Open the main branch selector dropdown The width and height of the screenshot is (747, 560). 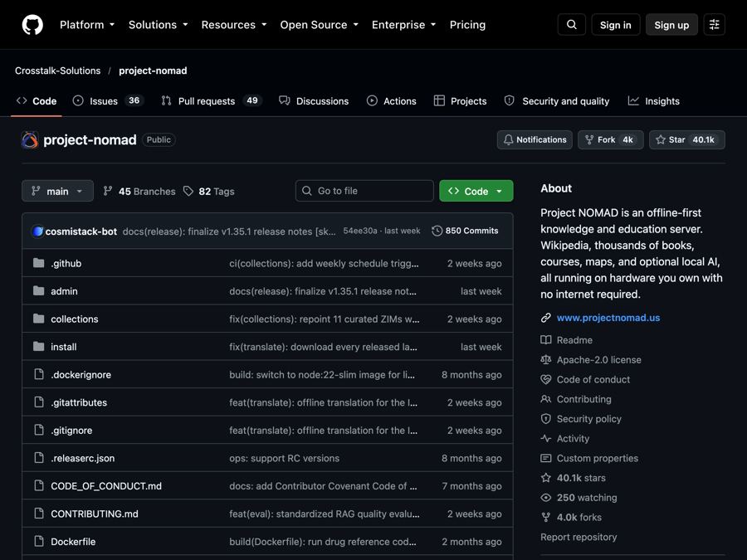(57, 191)
